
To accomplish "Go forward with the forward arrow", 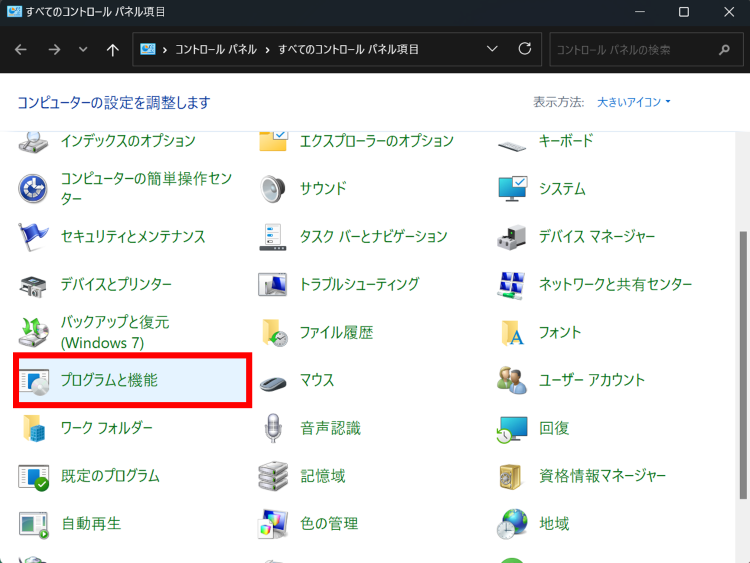I will (54, 49).
